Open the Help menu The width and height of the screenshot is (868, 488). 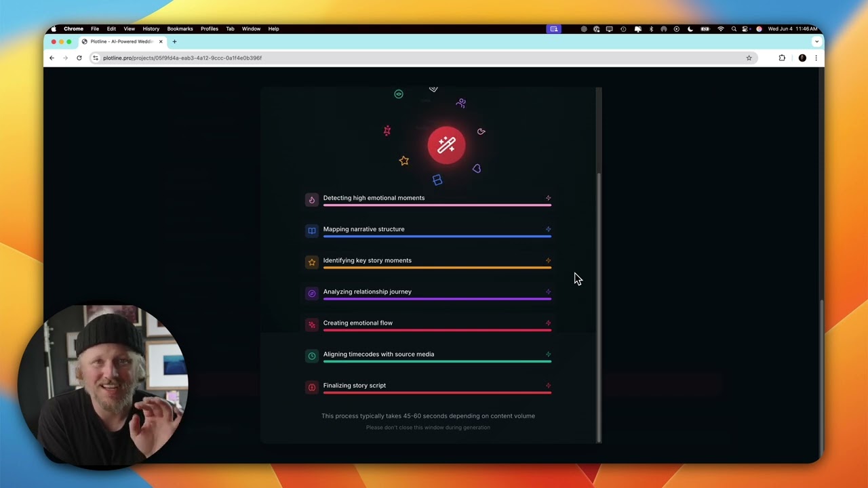click(x=273, y=28)
